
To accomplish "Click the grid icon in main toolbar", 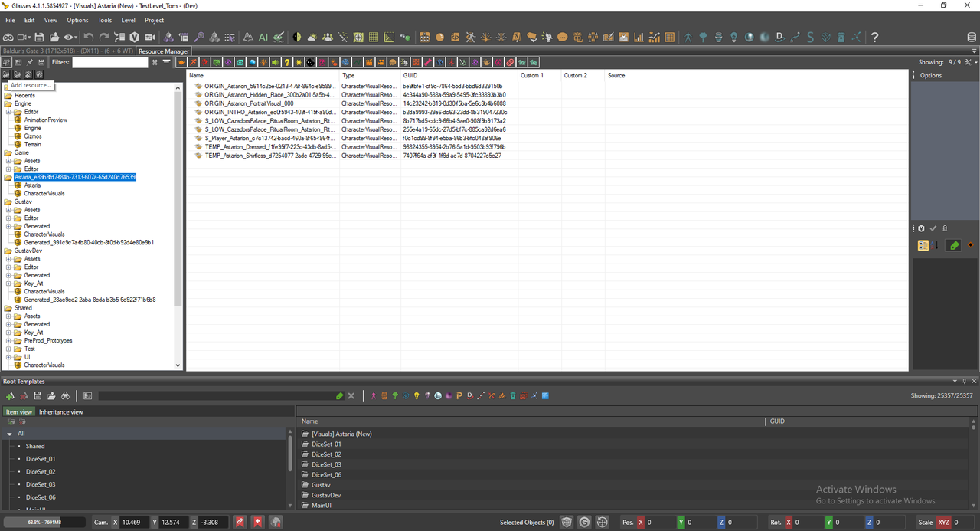I will coord(374,37).
